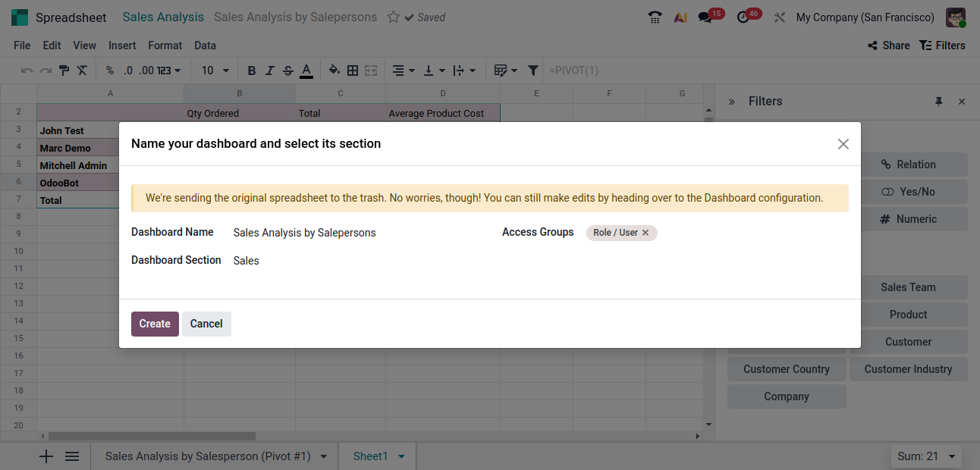Click the phone icon in top bar
The width and height of the screenshot is (980, 470).
coord(655,17)
